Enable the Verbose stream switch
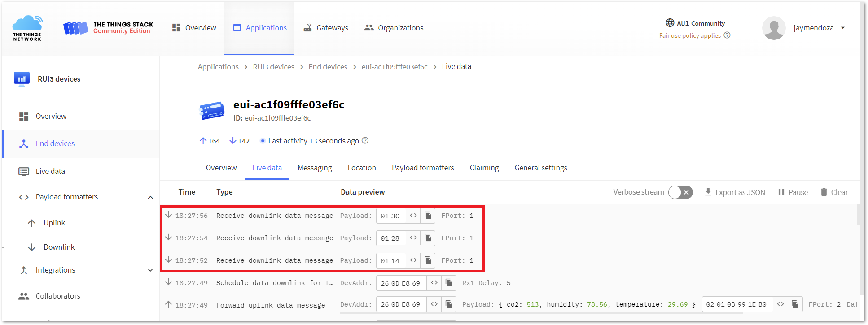868x325 pixels. click(x=680, y=192)
